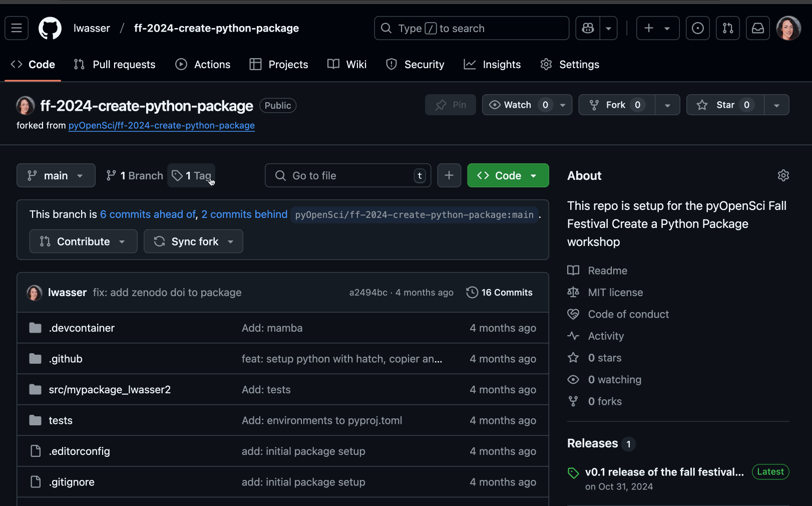The height and width of the screenshot is (506, 812).
Task: Open v0.1 release of the fall festival
Action: click(664, 472)
